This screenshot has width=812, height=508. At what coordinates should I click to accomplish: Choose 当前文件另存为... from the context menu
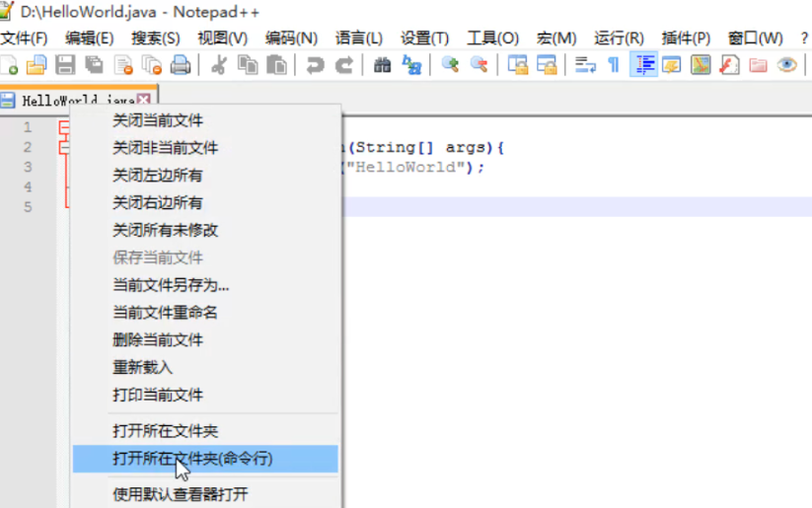(205, 285)
